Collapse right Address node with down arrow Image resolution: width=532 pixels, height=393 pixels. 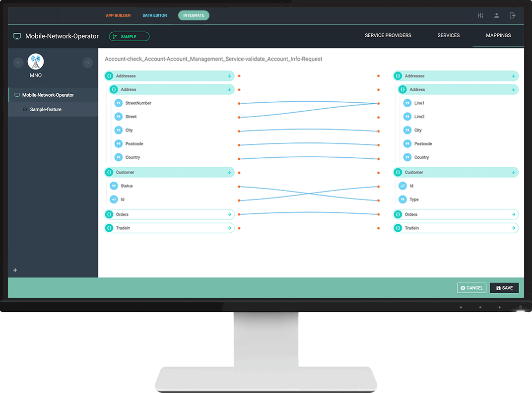click(x=513, y=90)
